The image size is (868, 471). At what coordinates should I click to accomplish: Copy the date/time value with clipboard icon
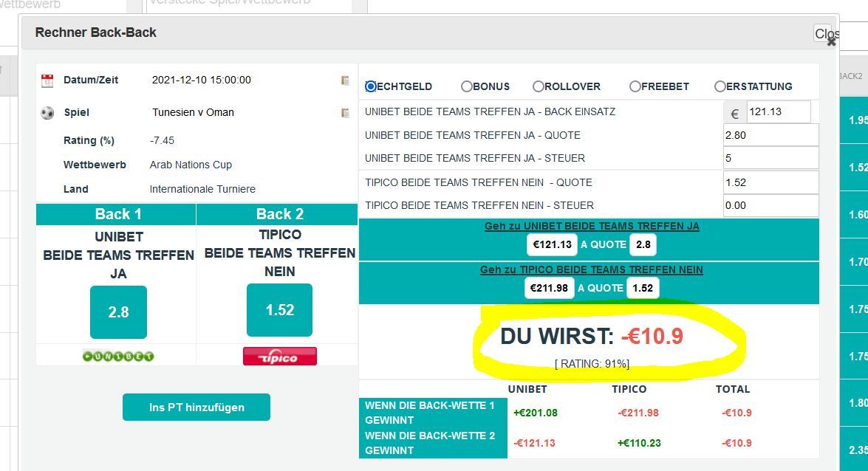[345, 80]
